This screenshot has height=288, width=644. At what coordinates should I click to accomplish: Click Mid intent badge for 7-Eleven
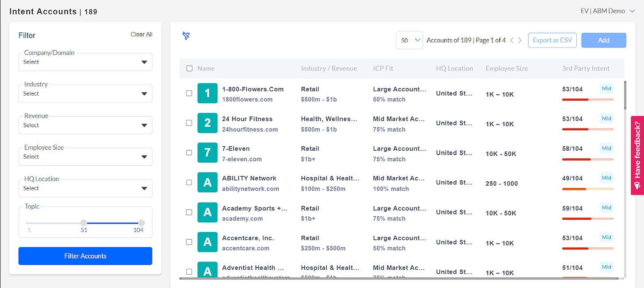pyautogui.click(x=606, y=148)
